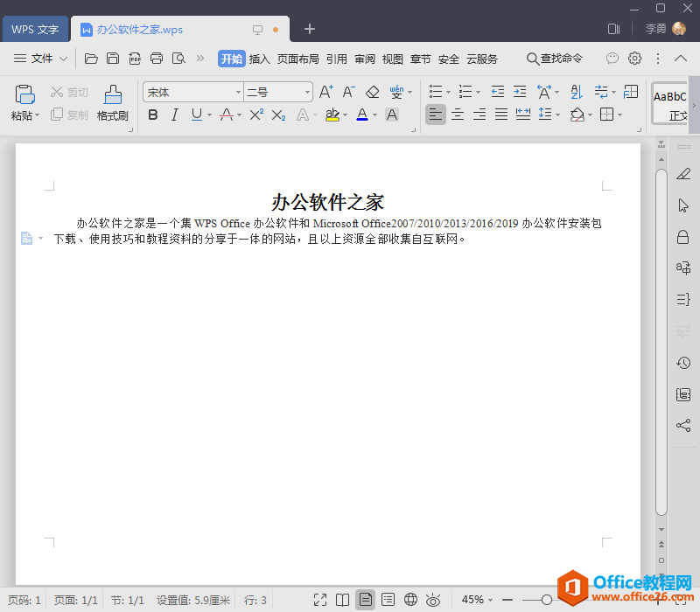Justify the paragraph text
Screen dimensions: 700x612
point(500,115)
